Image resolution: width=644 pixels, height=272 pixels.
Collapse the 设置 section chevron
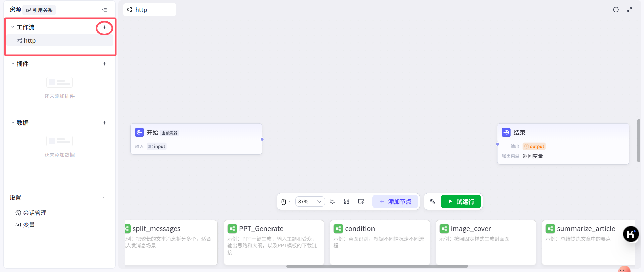point(104,197)
